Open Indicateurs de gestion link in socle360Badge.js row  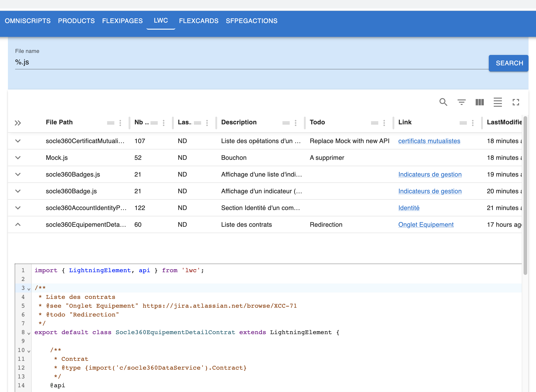430,191
